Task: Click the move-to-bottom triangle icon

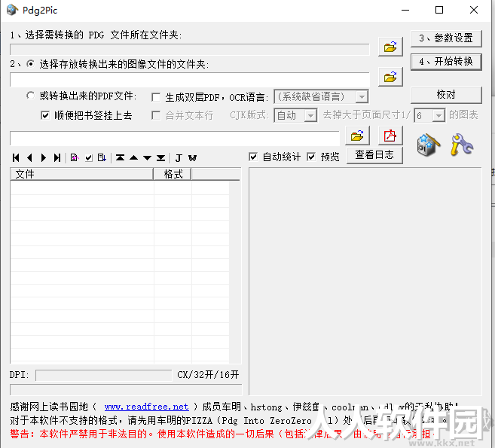Action: 161,158
